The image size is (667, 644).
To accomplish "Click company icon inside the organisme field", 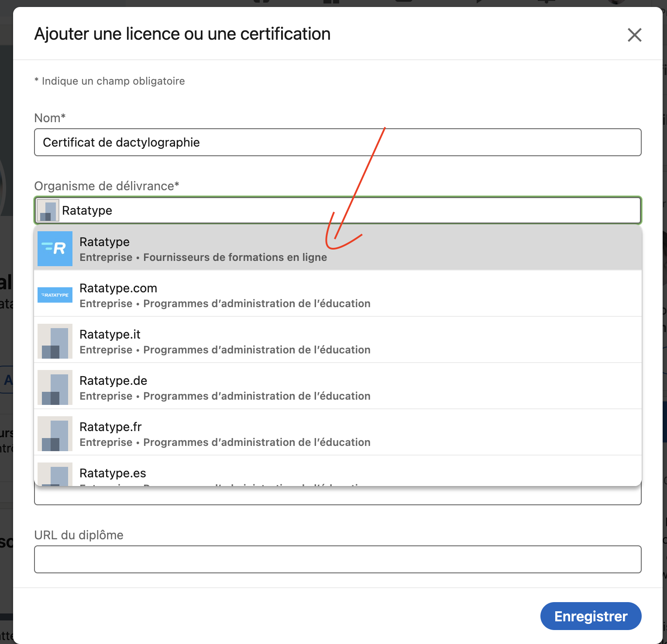I will tap(48, 211).
